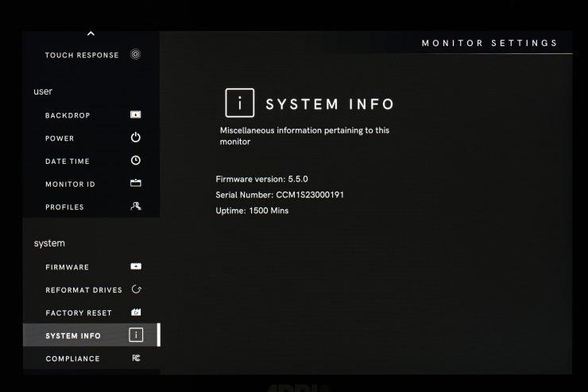
Task: Click the Power symbol icon
Action: point(135,138)
